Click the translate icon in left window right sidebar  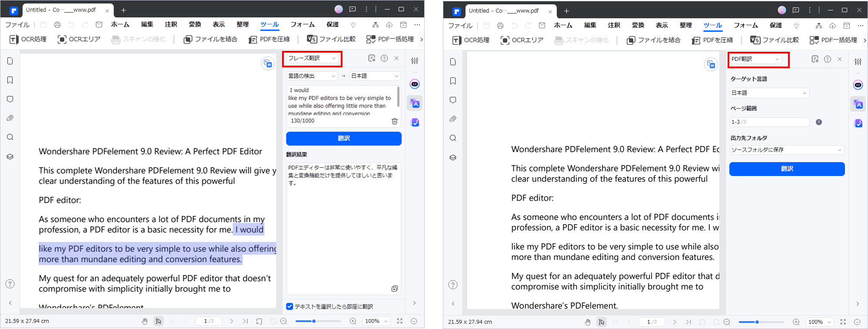(x=415, y=103)
